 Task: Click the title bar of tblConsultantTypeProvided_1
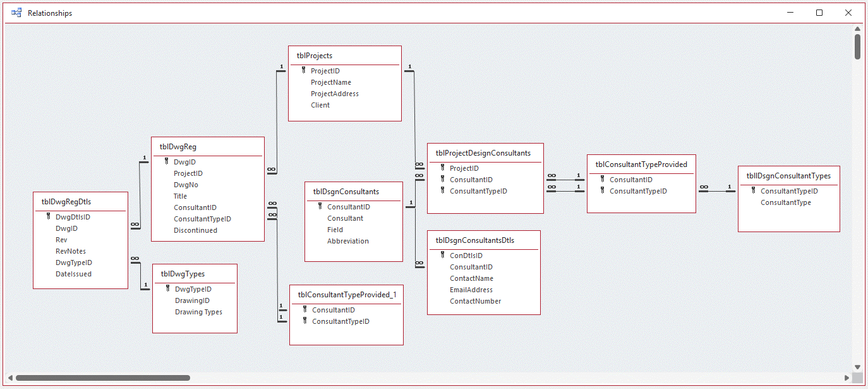(346, 294)
